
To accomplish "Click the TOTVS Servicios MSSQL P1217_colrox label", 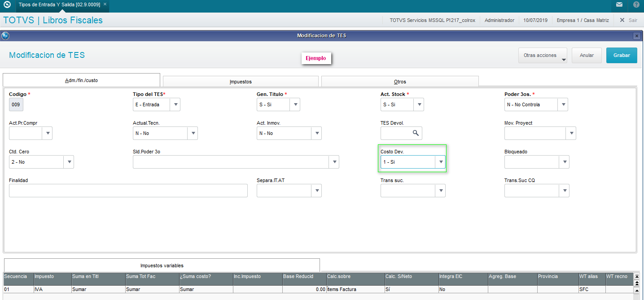I will click(433, 20).
